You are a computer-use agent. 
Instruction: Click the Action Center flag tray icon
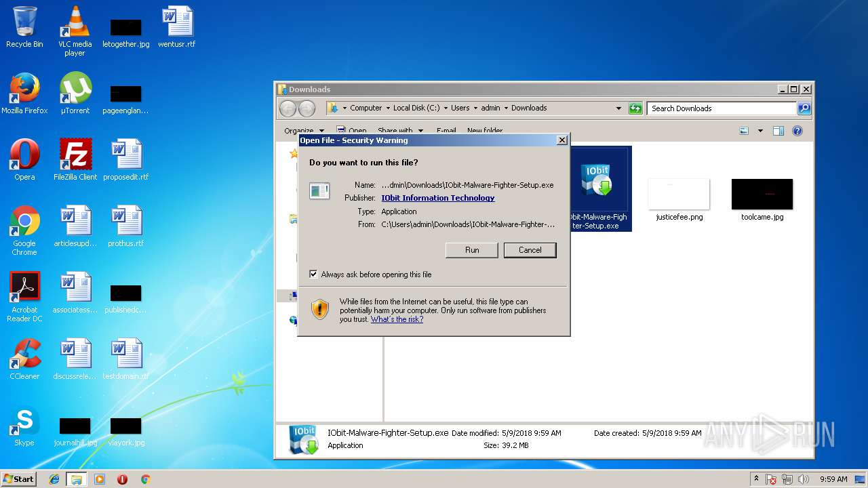[771, 479]
